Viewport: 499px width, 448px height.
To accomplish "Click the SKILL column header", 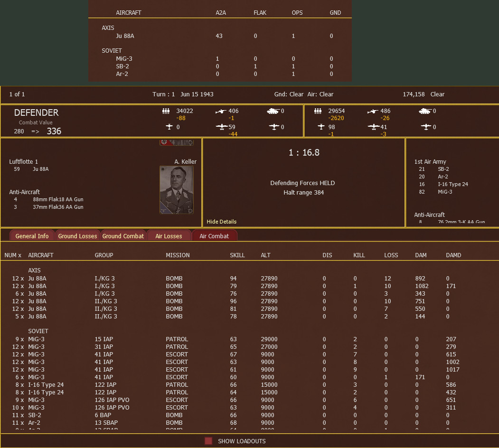I will click(237, 255).
